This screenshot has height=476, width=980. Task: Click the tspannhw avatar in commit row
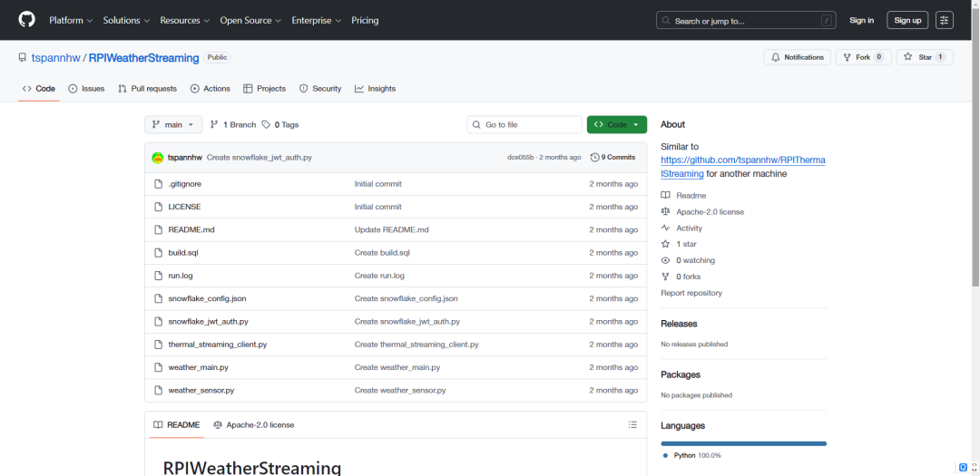pyautogui.click(x=158, y=158)
